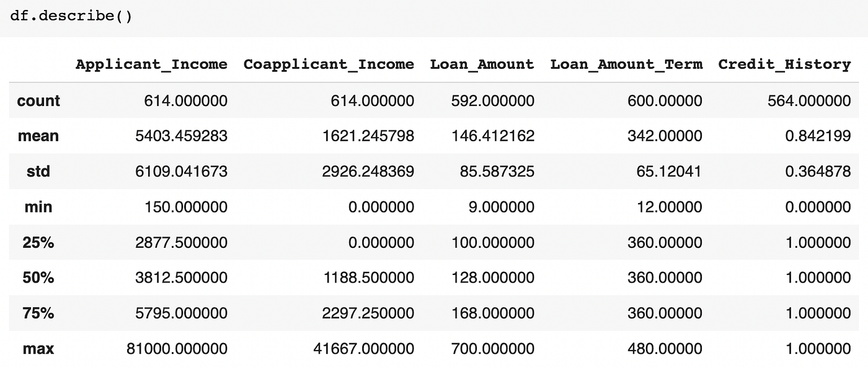
Task: Select Applicant_Income std value 6109.041673
Action: (x=181, y=172)
